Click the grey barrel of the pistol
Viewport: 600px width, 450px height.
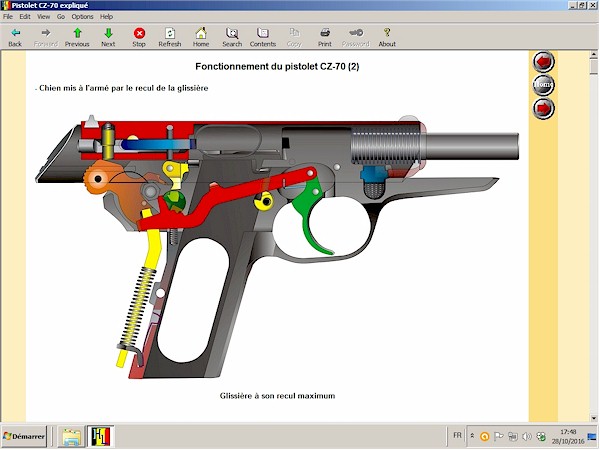pyautogui.click(x=471, y=146)
